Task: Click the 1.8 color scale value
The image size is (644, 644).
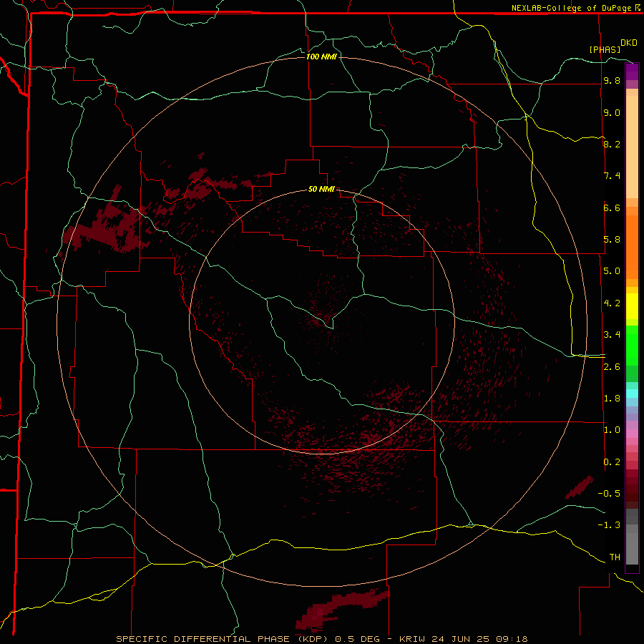Action: (612, 399)
